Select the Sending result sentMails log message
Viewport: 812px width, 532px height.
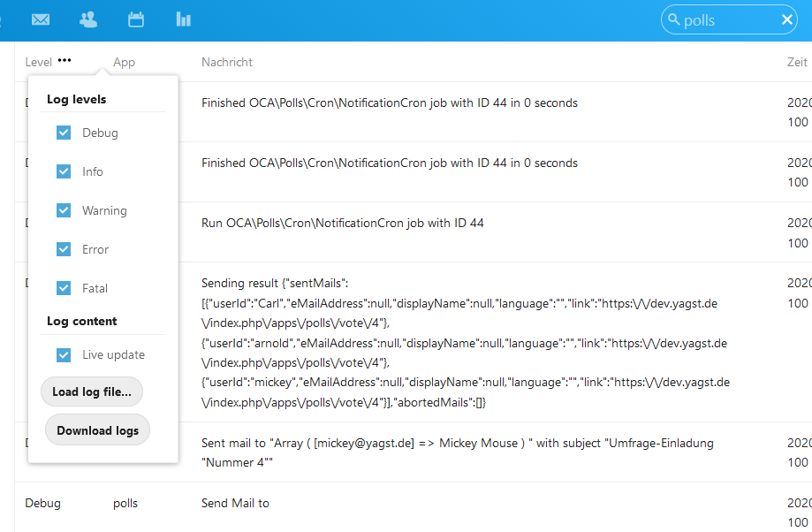(465, 342)
